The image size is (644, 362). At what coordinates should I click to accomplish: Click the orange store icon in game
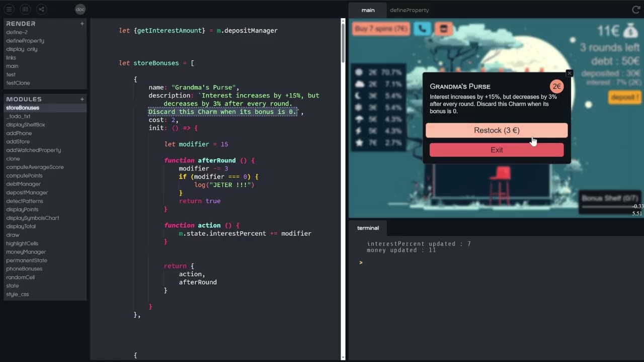[443, 29]
